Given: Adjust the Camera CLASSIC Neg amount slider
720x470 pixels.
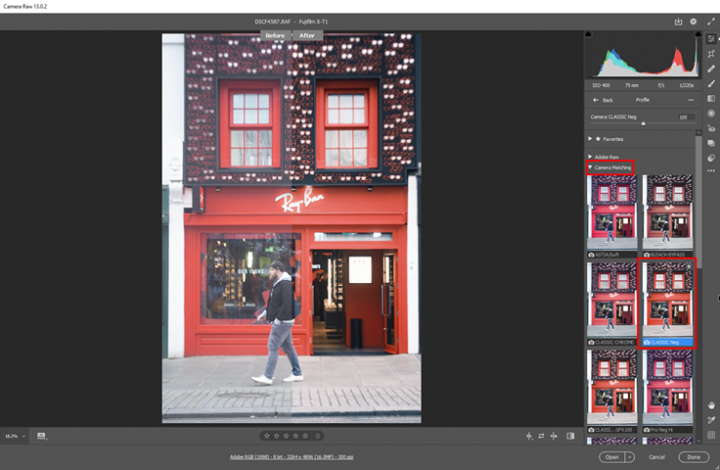Looking at the screenshot, I should click(x=643, y=123).
